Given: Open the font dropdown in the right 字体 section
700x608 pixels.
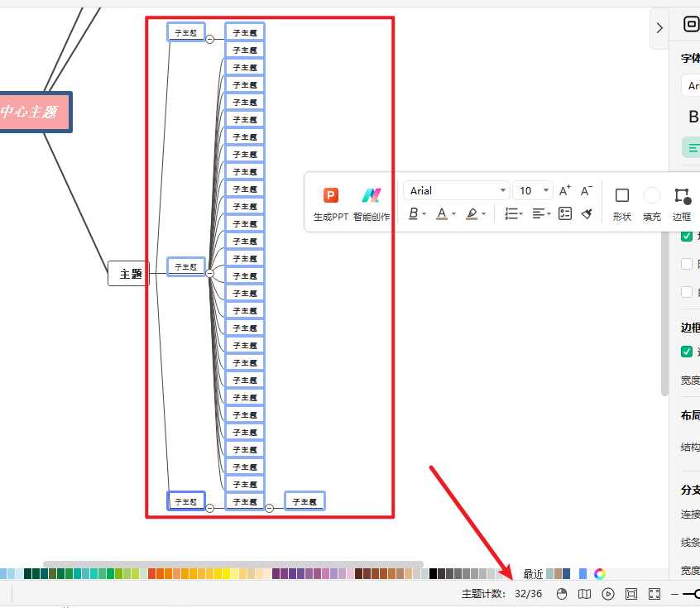Looking at the screenshot, I should (x=691, y=86).
